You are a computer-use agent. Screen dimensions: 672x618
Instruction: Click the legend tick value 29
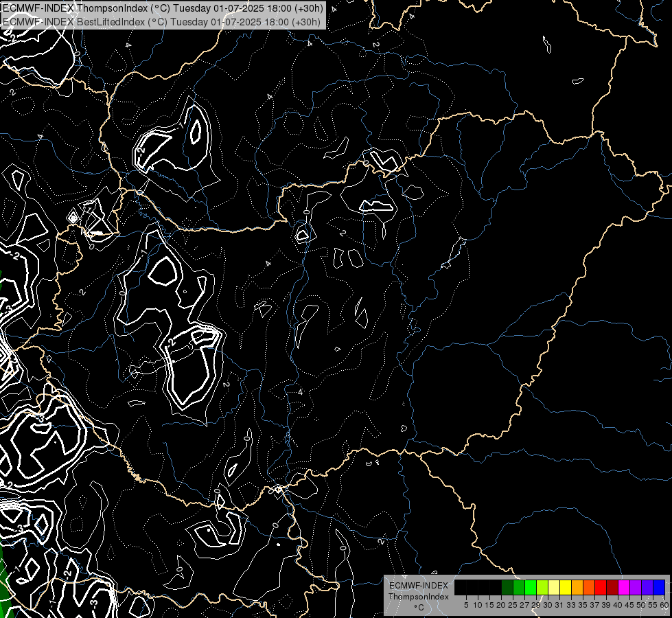[536, 605]
